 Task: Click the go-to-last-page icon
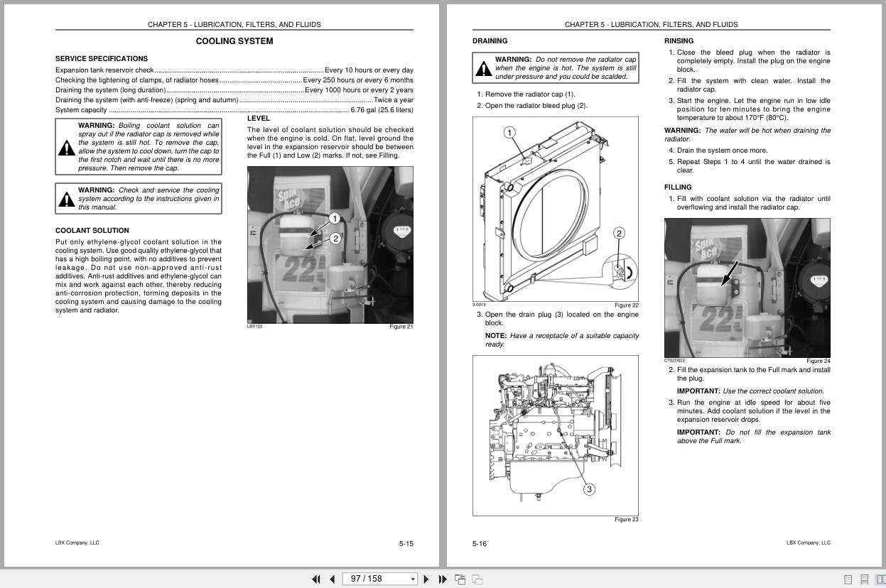point(442,579)
